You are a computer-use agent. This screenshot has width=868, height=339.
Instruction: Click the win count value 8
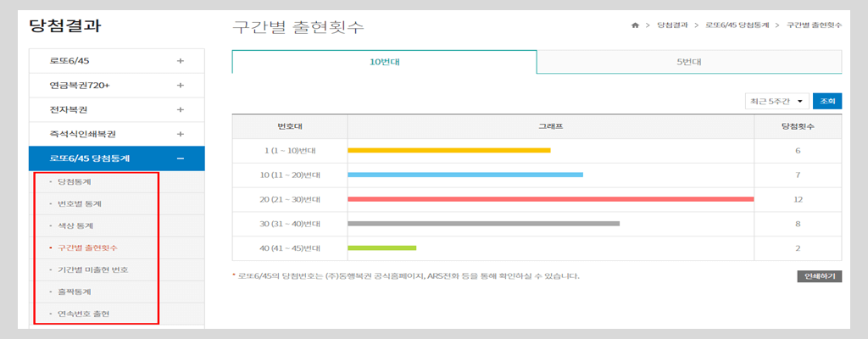pos(798,224)
